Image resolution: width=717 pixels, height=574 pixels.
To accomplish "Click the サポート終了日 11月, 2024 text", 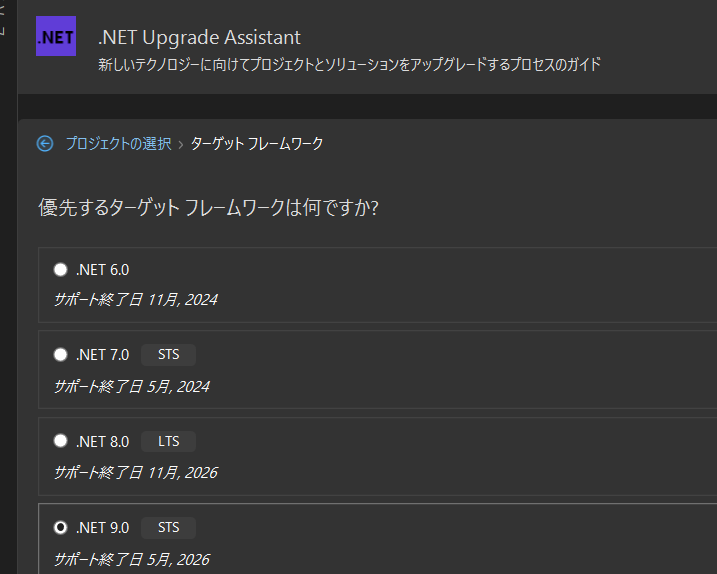I will tap(136, 300).
